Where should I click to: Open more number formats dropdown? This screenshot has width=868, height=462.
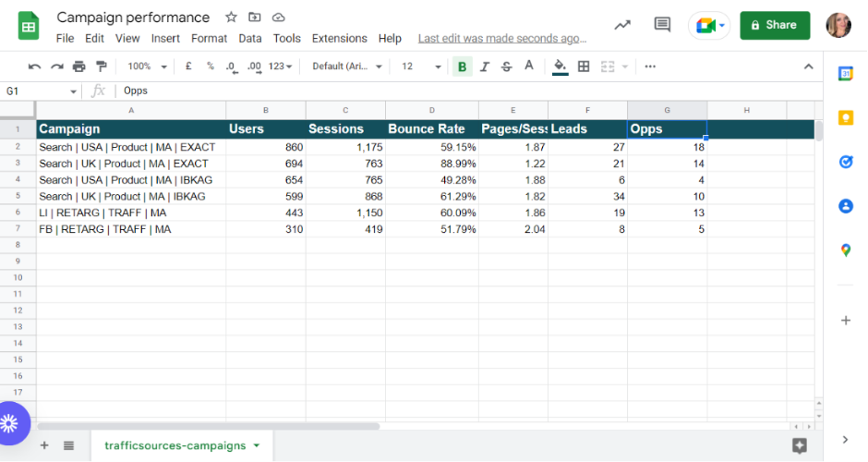tap(280, 67)
